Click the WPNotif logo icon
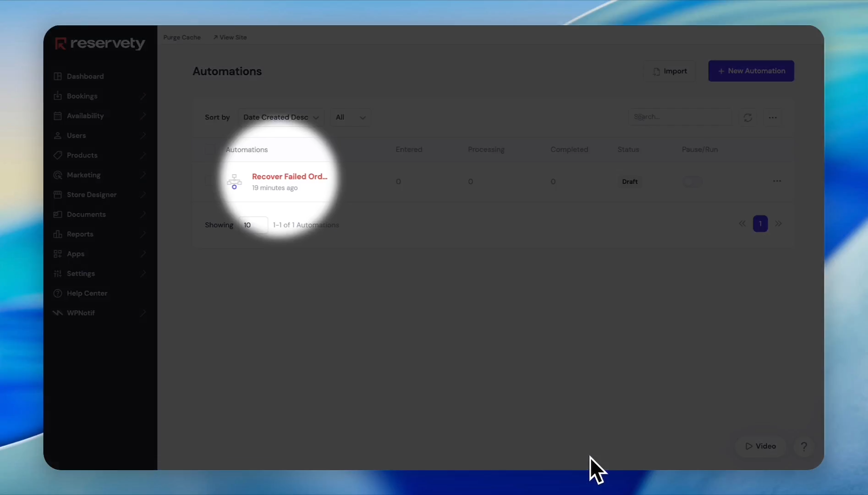Image resolution: width=868 pixels, height=495 pixels. [x=57, y=313]
